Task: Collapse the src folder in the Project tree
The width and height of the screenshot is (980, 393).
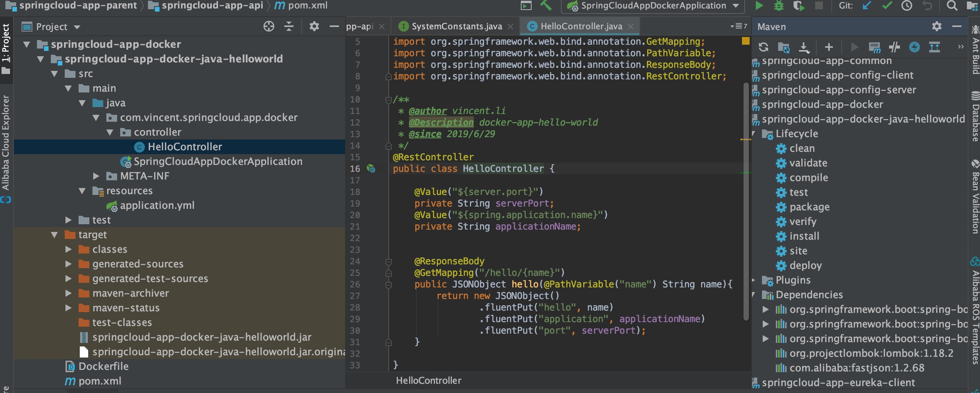Action: point(54,74)
